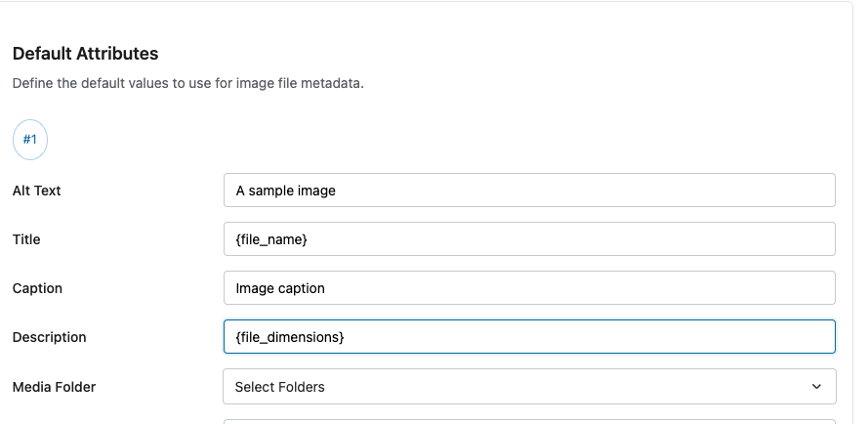The height and width of the screenshot is (424, 868).
Task: Open the Select Folders dropdown
Action: (x=529, y=387)
